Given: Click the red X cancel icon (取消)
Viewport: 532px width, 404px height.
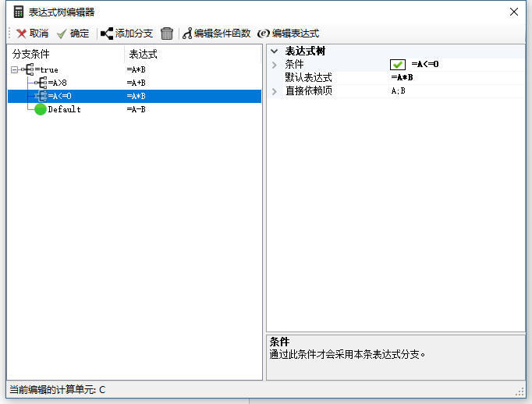Looking at the screenshot, I should pyautogui.click(x=21, y=34).
